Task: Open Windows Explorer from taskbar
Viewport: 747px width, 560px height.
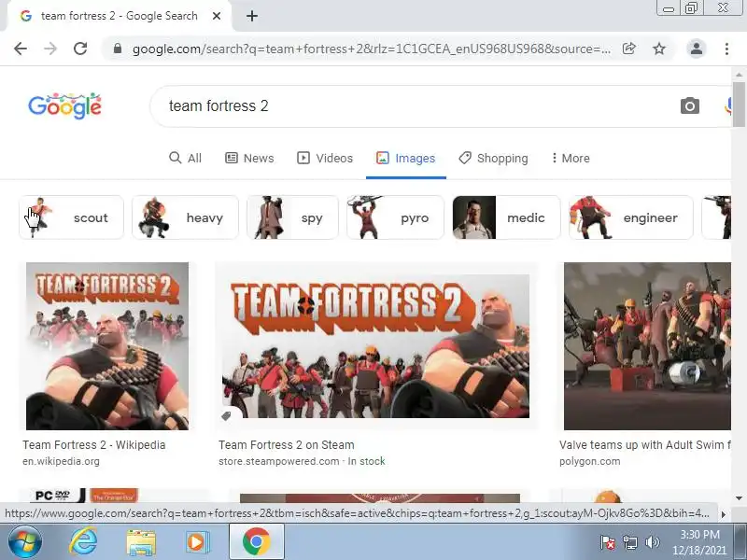Action: click(141, 543)
